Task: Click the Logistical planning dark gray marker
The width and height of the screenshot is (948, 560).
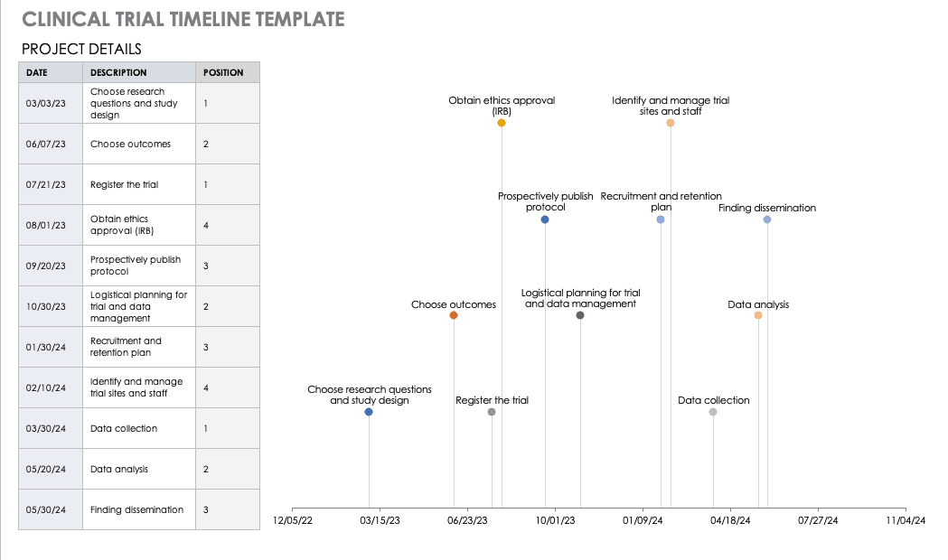Action: [x=580, y=315]
